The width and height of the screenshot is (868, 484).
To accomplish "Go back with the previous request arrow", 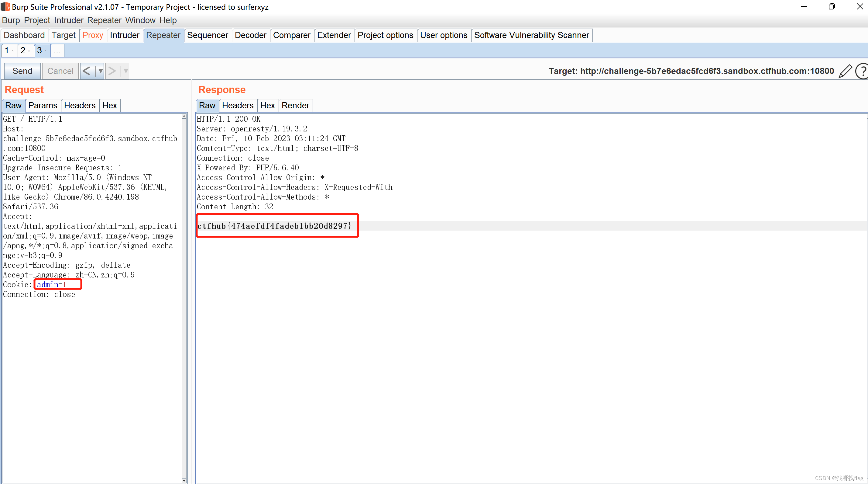I will 87,71.
